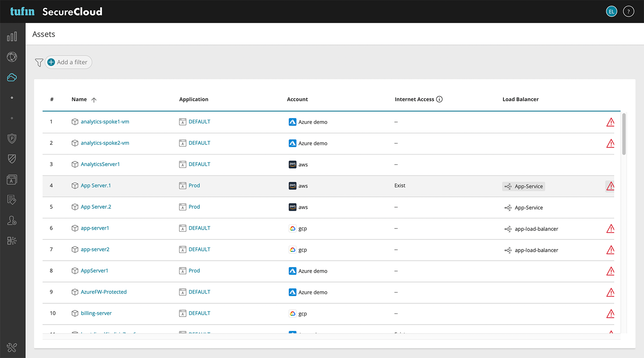Open the App Server.1 asset link
Image resolution: width=644 pixels, height=358 pixels.
click(96, 185)
